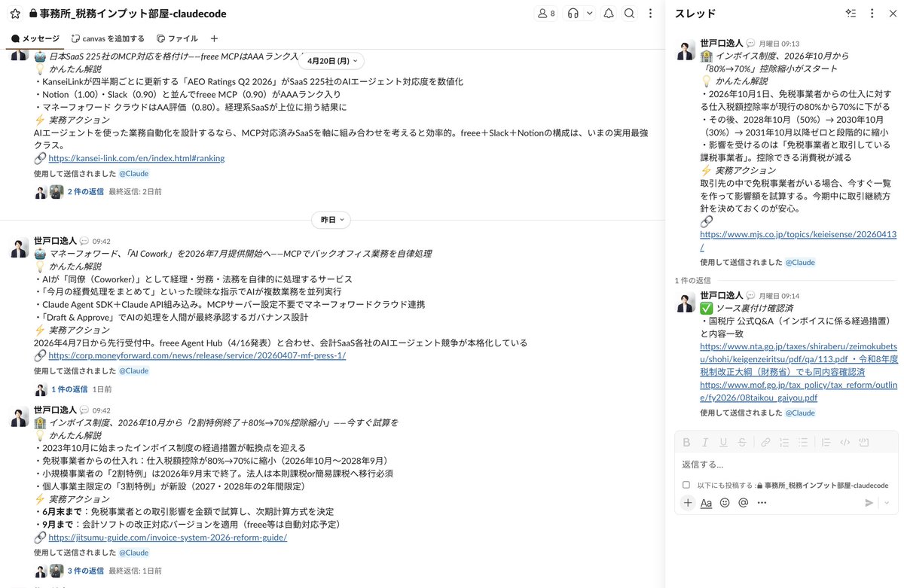Click the plus attach button in composer
This screenshot has width=904, height=588.
(688, 503)
